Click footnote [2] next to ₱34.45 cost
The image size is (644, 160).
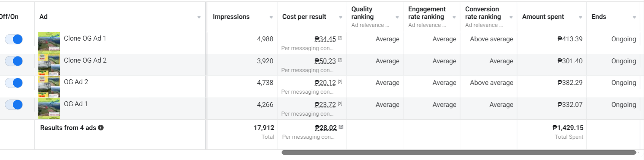pos(340,38)
